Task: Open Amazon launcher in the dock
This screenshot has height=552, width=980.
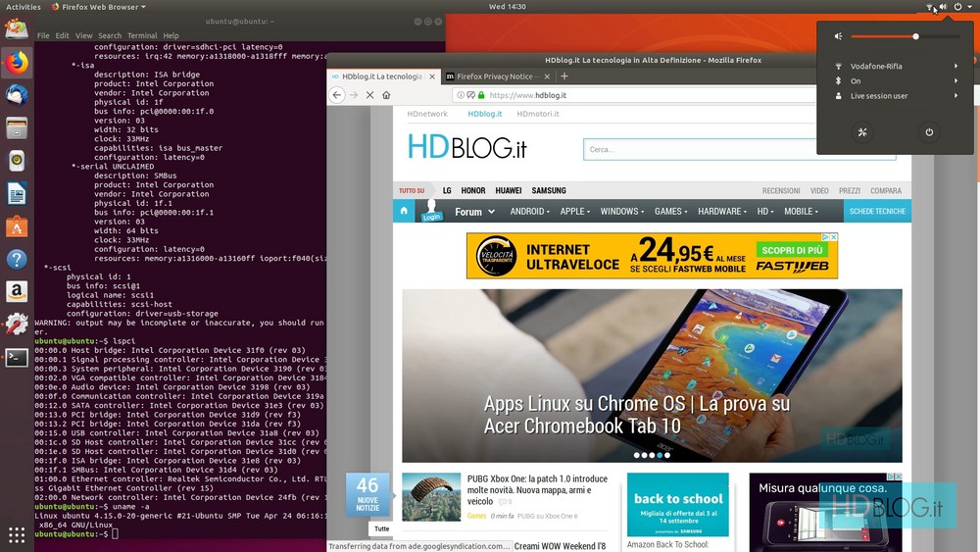Action: [x=17, y=291]
